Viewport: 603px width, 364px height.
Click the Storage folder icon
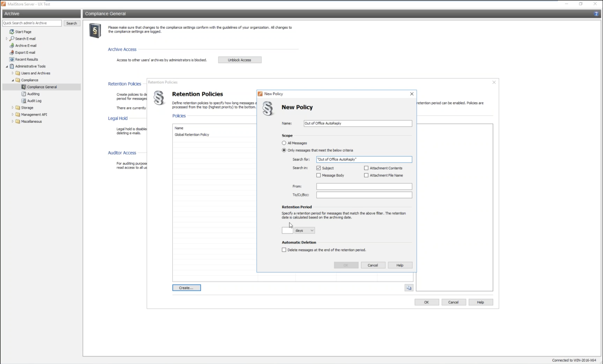point(18,107)
